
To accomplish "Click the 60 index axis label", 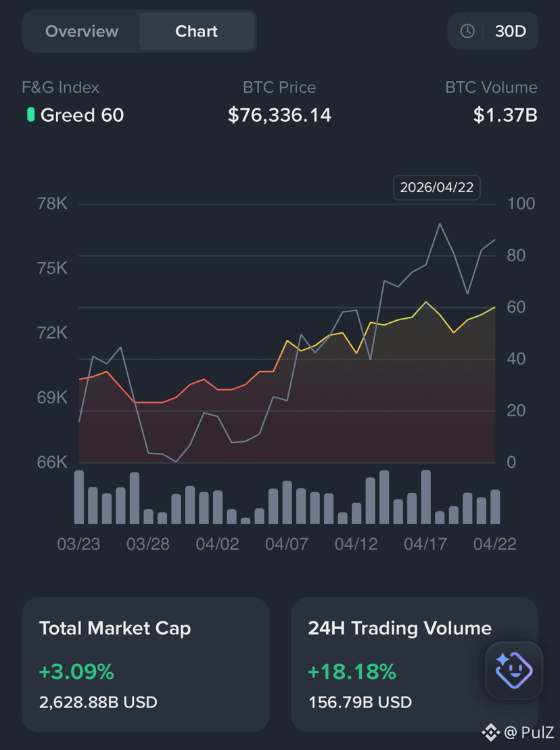I will [x=516, y=307].
